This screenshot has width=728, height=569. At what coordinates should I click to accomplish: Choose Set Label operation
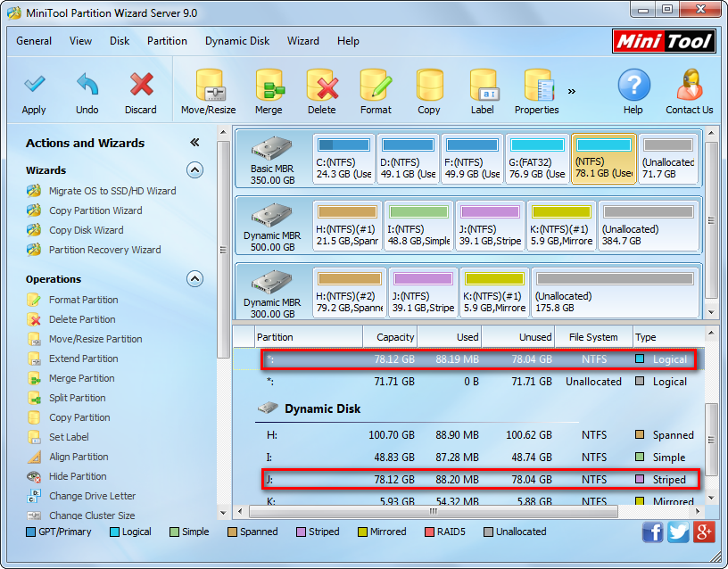69,437
